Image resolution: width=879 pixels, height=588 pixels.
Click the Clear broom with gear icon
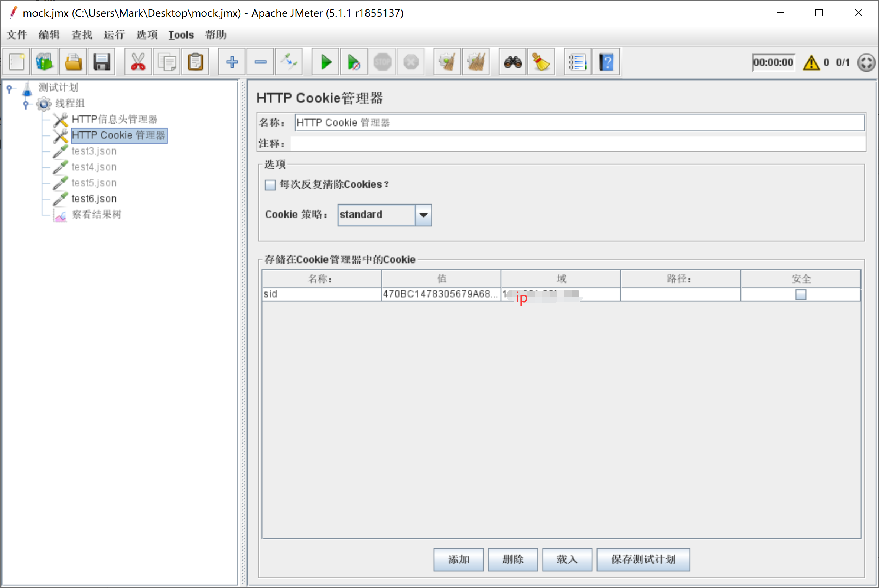click(x=447, y=62)
